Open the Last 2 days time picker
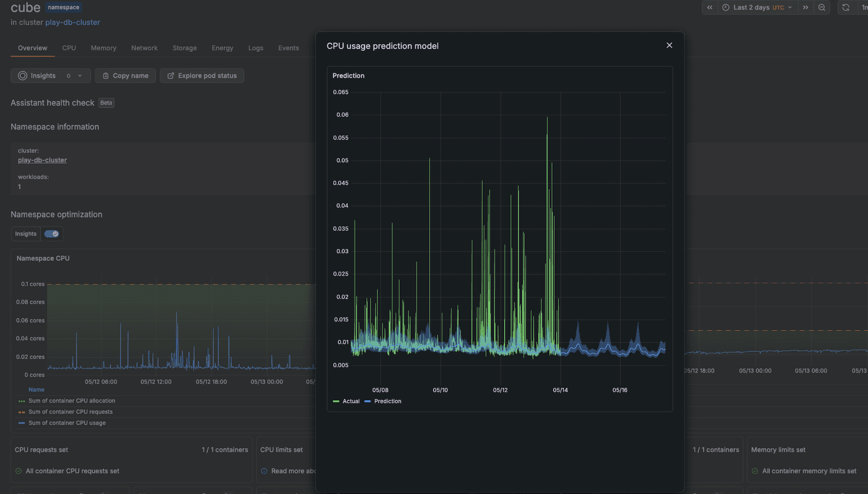 click(x=757, y=7)
